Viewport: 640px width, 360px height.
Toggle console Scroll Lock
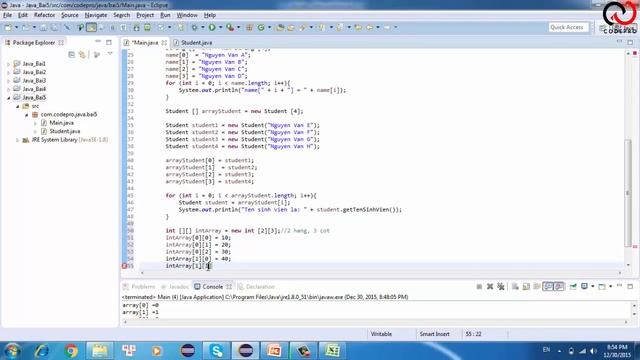526,287
